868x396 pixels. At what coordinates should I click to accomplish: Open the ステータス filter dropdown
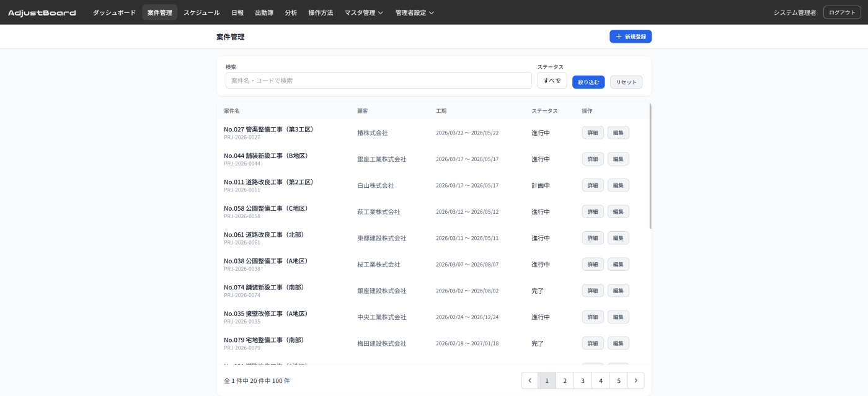click(552, 81)
